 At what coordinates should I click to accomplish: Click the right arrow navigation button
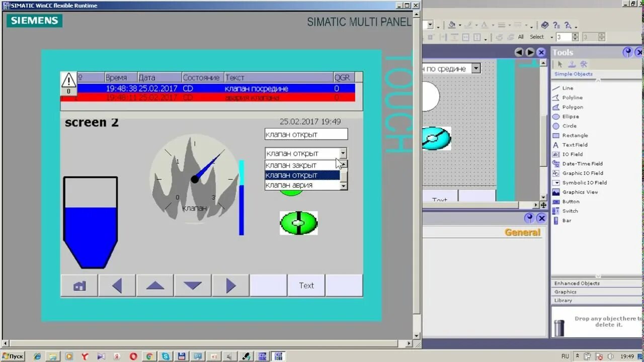[x=230, y=286]
